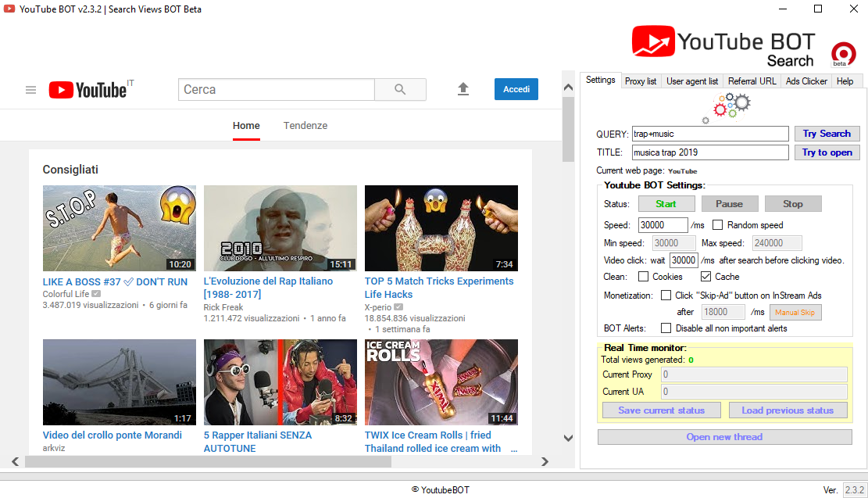Open the YouTube hamburger menu
Screen dimensions: 868x498
coord(31,90)
